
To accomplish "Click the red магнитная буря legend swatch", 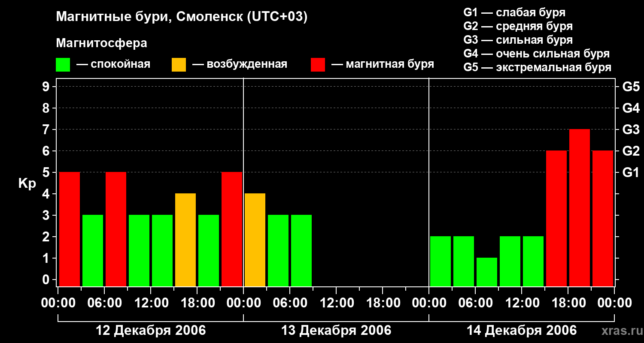I will click(318, 65).
